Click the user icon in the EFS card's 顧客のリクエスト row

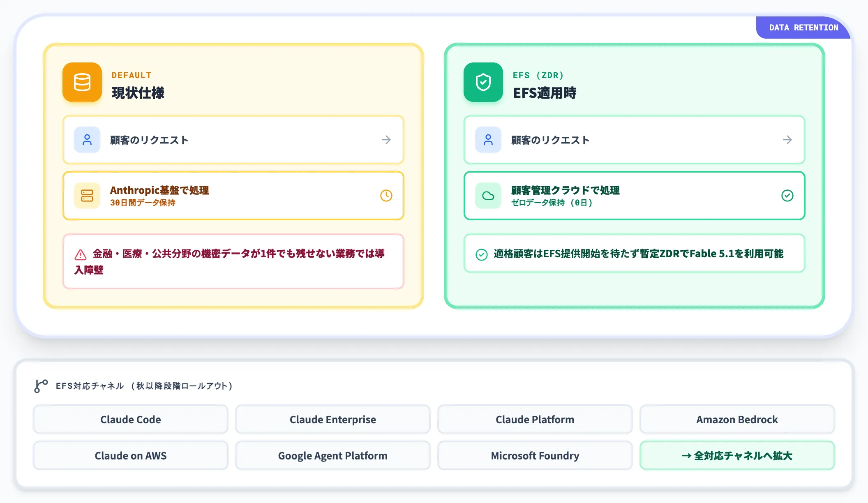(488, 140)
